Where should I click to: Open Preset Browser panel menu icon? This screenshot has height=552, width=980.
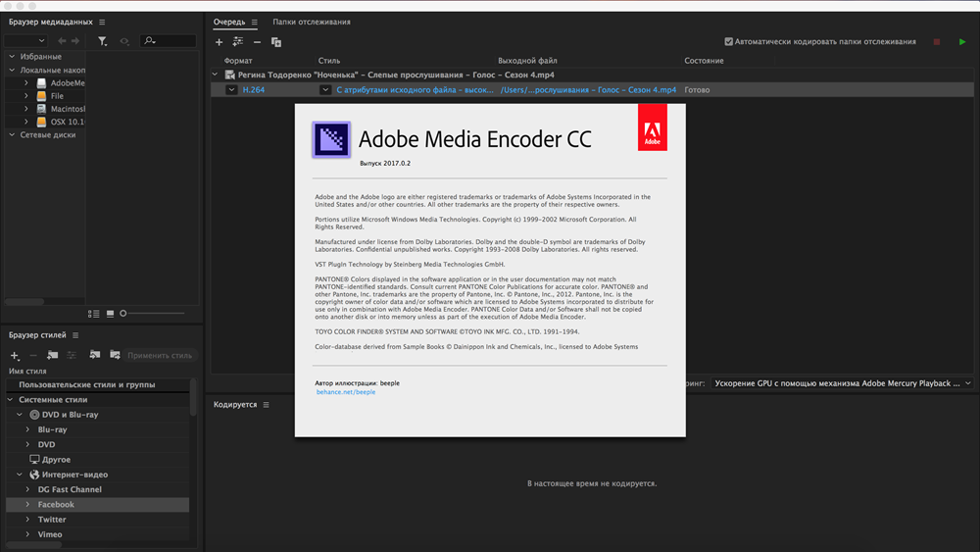pyautogui.click(x=75, y=335)
